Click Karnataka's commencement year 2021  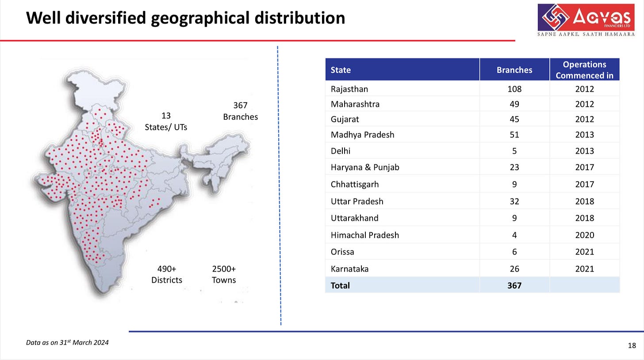click(584, 269)
